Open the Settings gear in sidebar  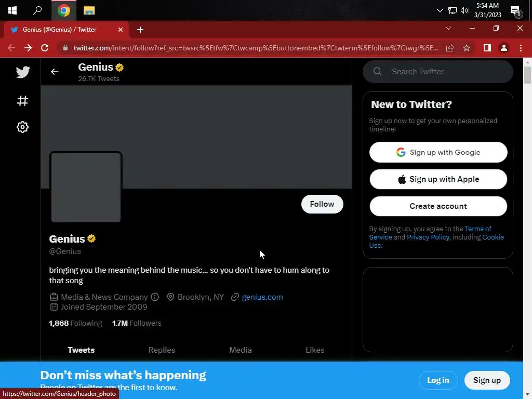[23, 127]
